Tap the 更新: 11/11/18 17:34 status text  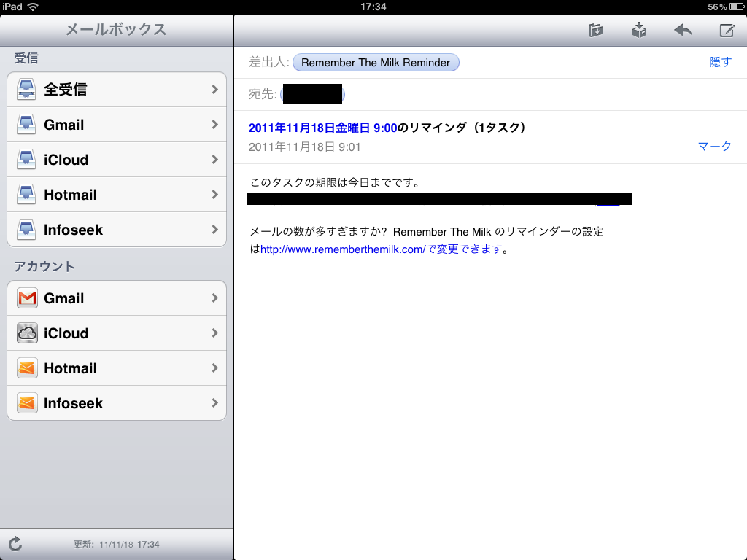(116, 544)
